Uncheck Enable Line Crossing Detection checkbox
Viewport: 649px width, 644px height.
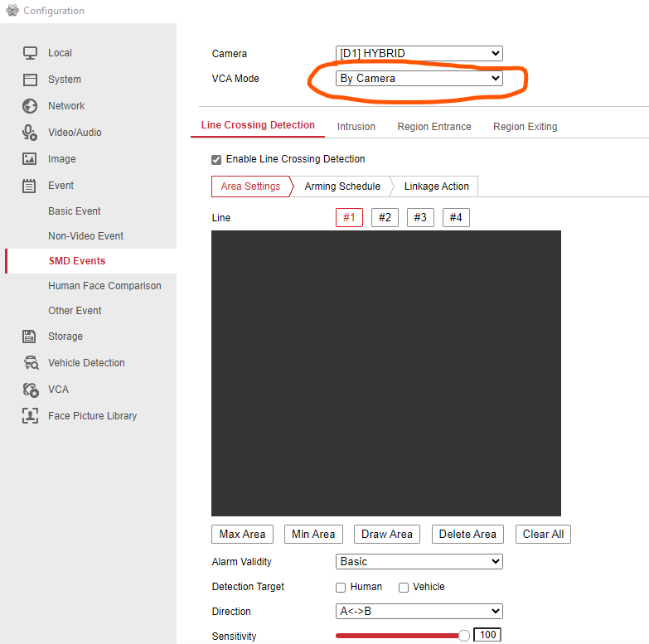216,159
